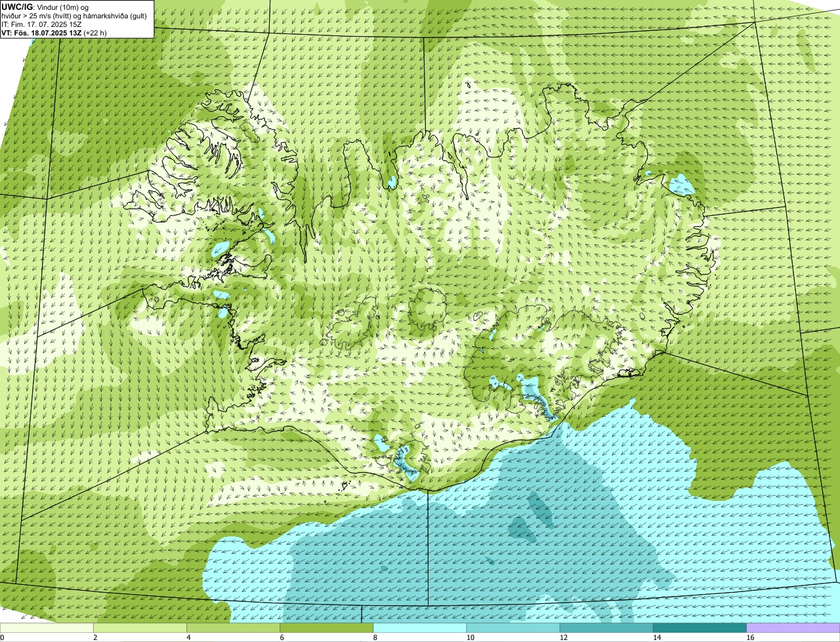Click the 0–2 m/s palest legend swatch

click(x=47, y=628)
